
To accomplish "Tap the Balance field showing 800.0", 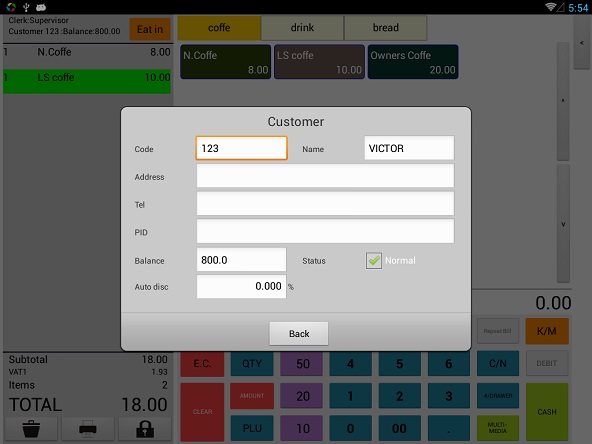I will click(241, 260).
